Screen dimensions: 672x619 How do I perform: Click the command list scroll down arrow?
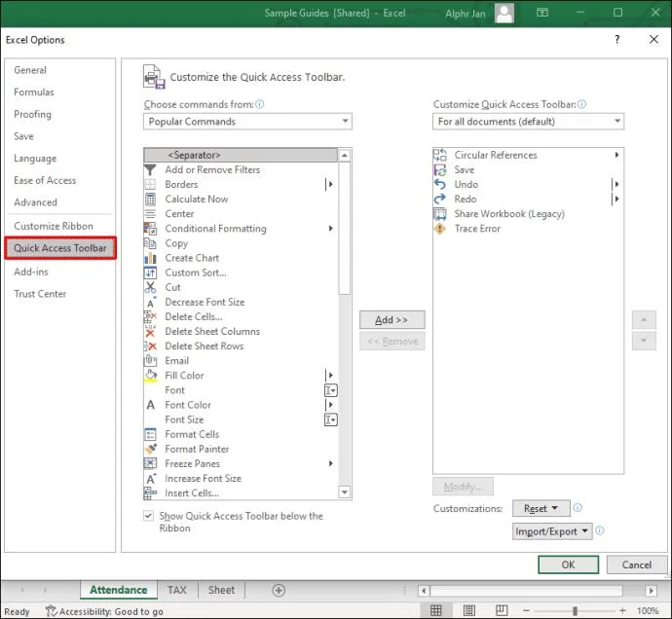pyautogui.click(x=344, y=492)
